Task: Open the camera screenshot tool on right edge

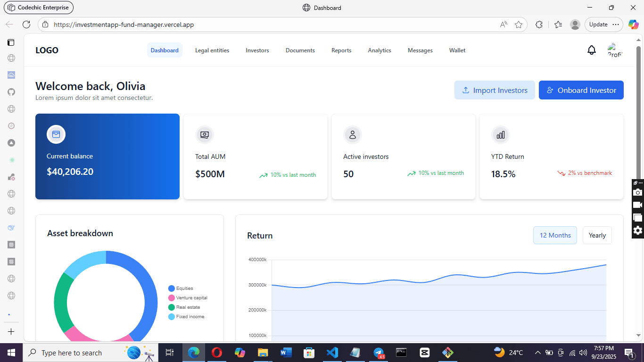Action: click(x=638, y=192)
